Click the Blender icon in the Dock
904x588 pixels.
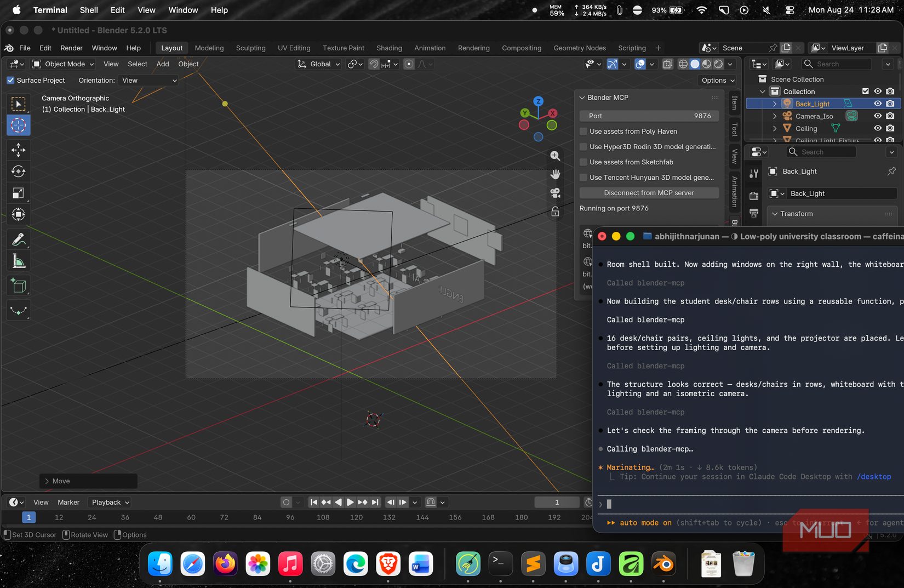[663, 563]
